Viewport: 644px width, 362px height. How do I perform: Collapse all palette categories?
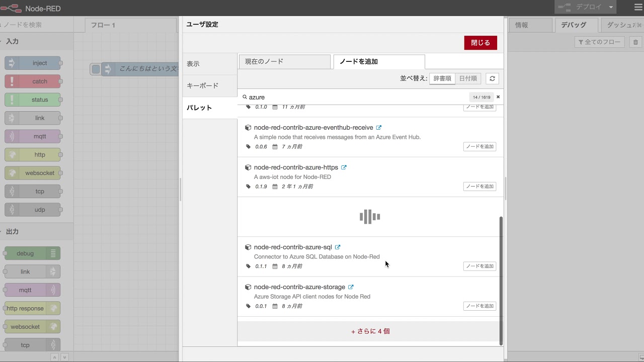click(x=55, y=357)
